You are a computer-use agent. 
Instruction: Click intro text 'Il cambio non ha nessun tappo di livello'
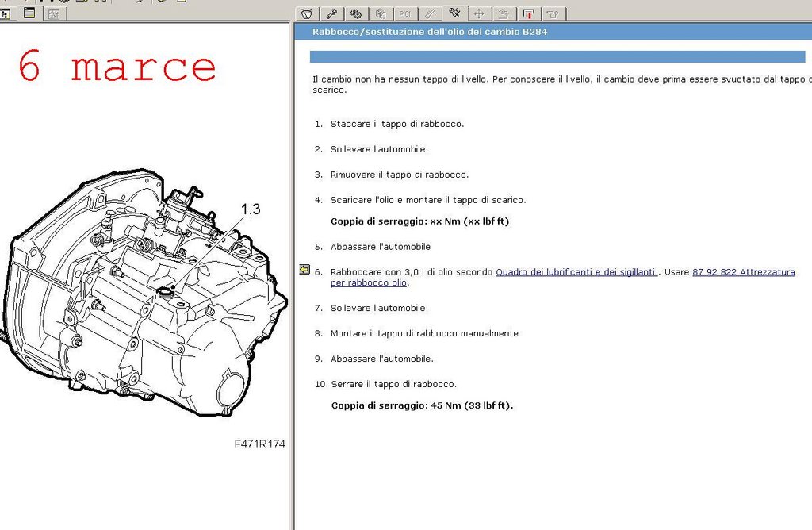[x=400, y=79]
